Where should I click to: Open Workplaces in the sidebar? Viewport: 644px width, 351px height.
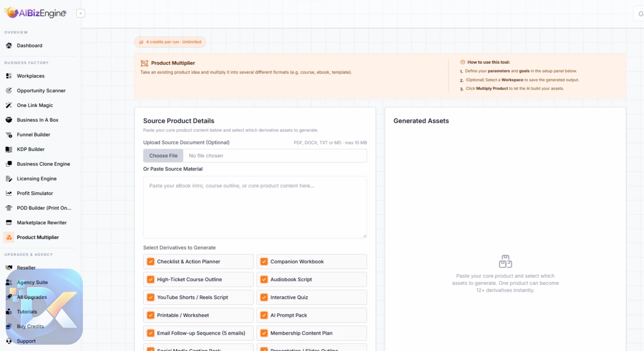(x=31, y=76)
